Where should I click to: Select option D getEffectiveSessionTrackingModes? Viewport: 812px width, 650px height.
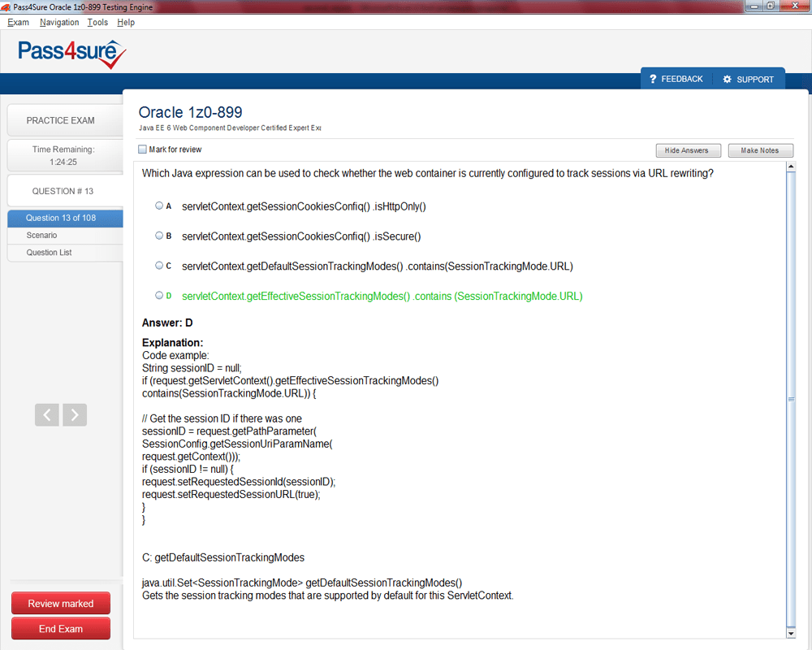pos(159,296)
